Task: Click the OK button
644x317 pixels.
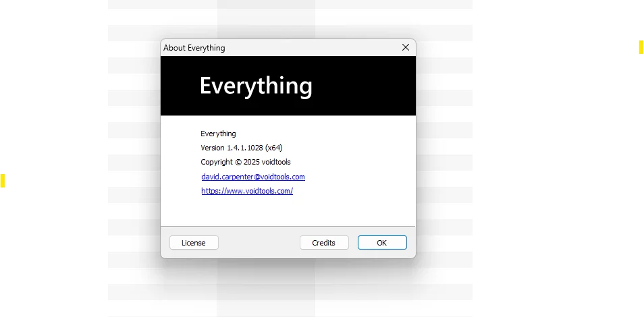Action: [382, 243]
